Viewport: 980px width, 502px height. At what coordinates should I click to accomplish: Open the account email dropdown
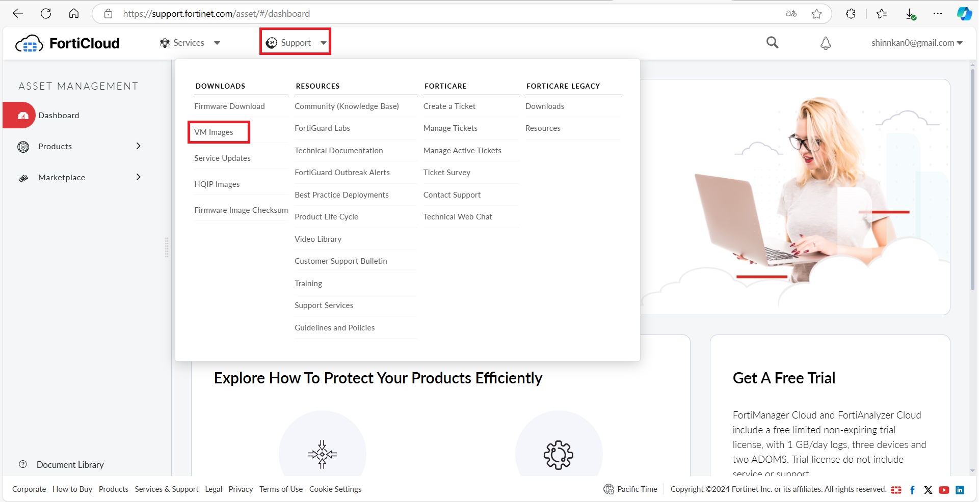(x=916, y=43)
